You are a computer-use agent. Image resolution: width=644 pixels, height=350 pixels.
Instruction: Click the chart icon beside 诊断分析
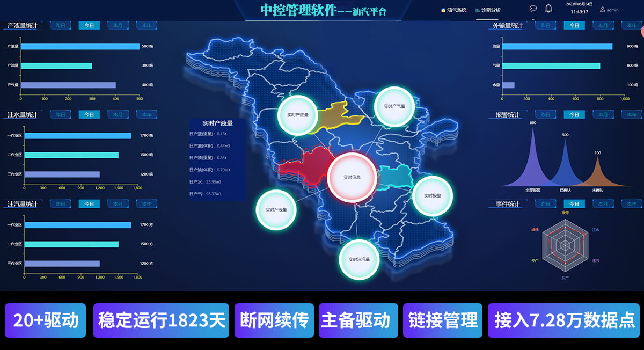477,10
